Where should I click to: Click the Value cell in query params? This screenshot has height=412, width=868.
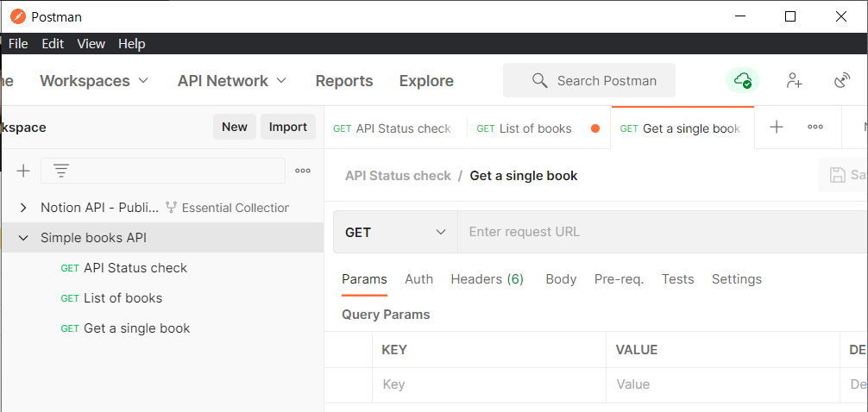723,384
